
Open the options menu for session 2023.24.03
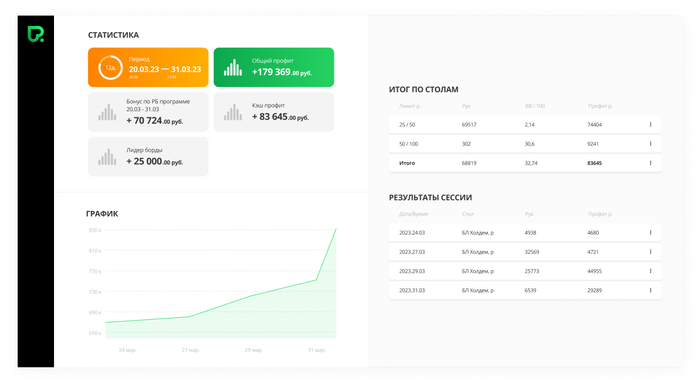(650, 233)
